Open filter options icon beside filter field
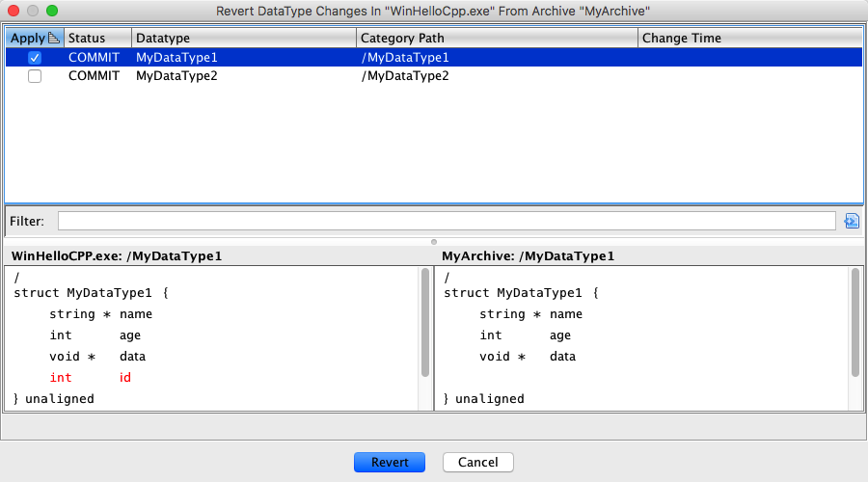 pos(851,221)
